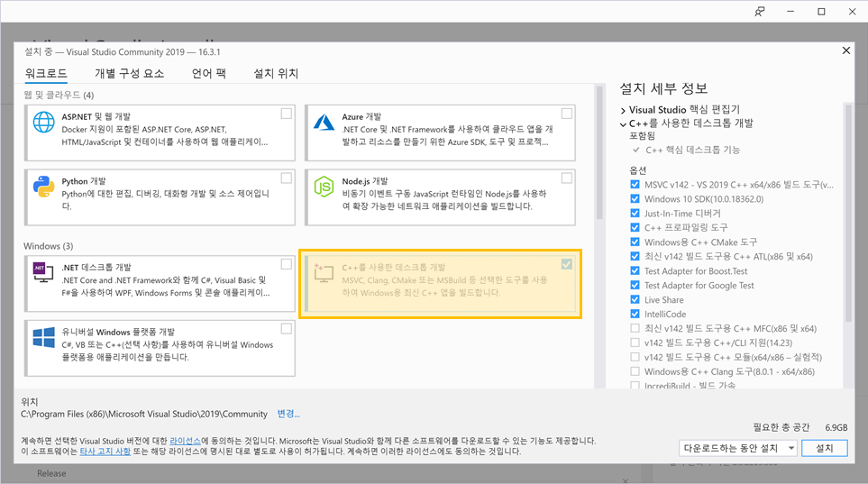Uncheck v142 C++ ATL option
This screenshot has width=868, height=484.
coord(635,256)
